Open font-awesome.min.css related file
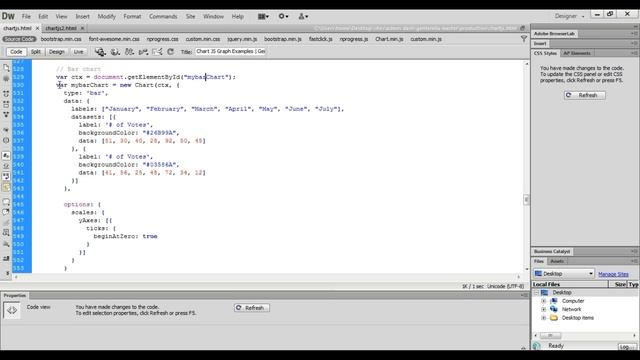Viewport: 640px width, 360px height. point(114,39)
